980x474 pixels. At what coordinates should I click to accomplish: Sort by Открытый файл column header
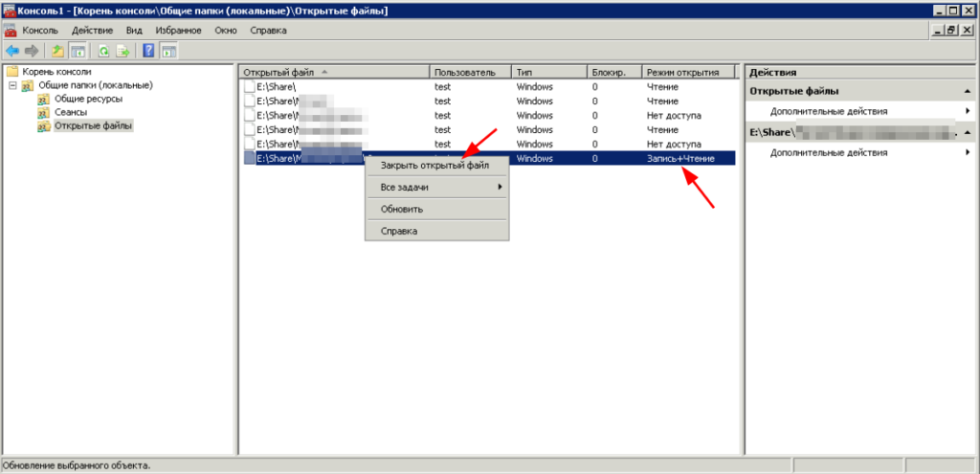335,72
